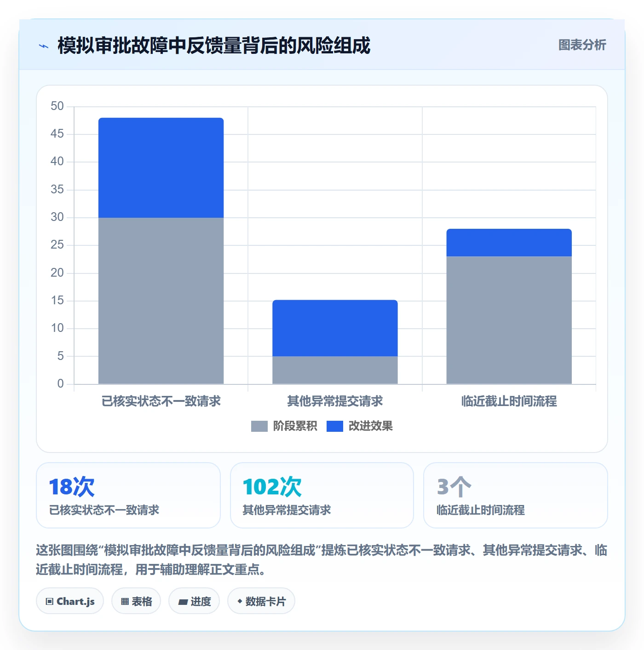
Task: Click gray segment of 临近截止时间流程 bar
Action: tap(509, 320)
